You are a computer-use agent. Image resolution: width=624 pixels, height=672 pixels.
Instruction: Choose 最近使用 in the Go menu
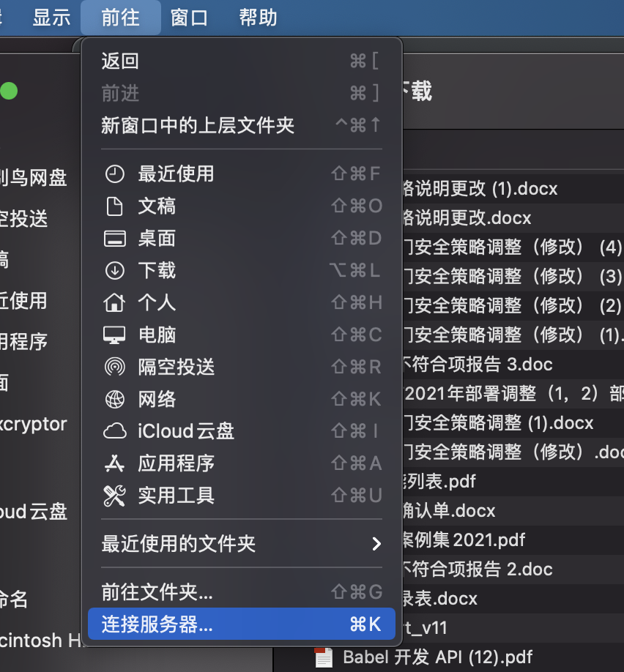click(x=242, y=174)
